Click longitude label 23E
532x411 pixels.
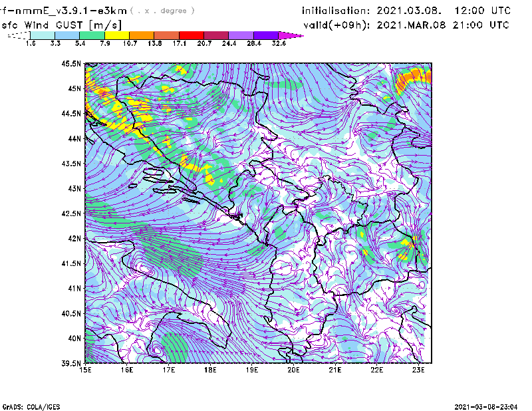418,370
